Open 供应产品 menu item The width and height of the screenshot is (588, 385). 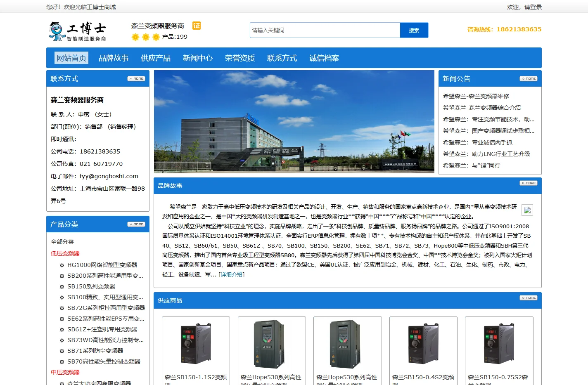click(x=156, y=58)
